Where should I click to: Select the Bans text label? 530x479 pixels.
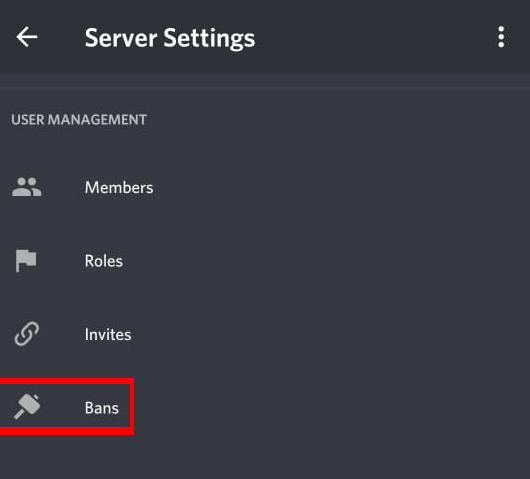coord(102,408)
